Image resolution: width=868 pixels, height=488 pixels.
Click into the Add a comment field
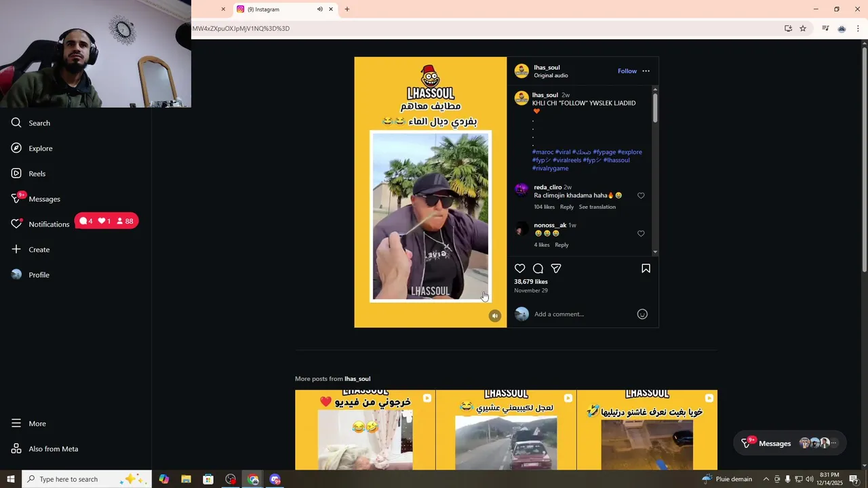click(x=583, y=314)
